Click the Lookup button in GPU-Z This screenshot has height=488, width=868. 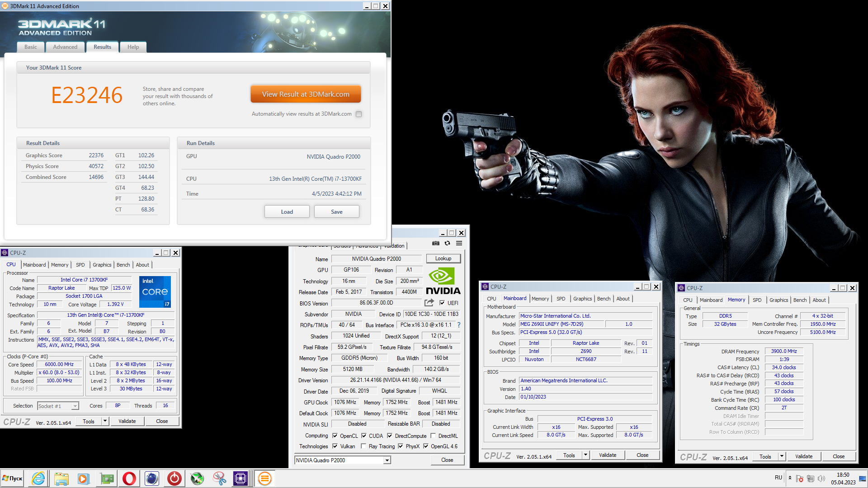[443, 258]
